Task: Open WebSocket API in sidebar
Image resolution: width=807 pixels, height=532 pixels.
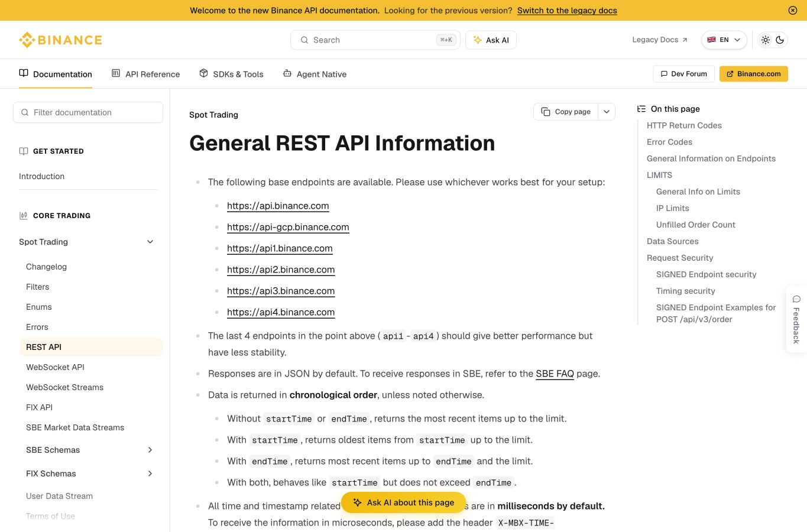Action: coord(56,367)
